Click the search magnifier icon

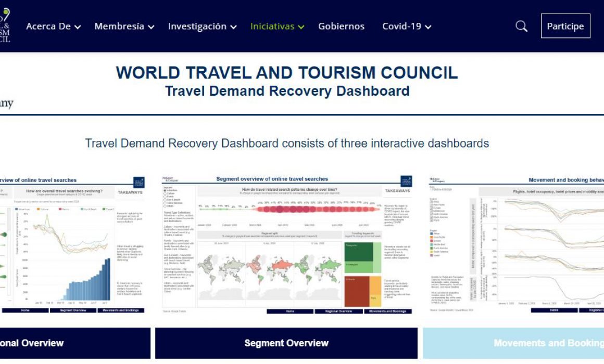[521, 26]
